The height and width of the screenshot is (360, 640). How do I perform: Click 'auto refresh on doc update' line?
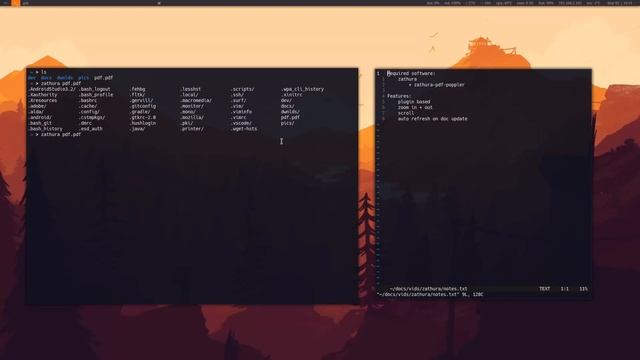(433, 119)
